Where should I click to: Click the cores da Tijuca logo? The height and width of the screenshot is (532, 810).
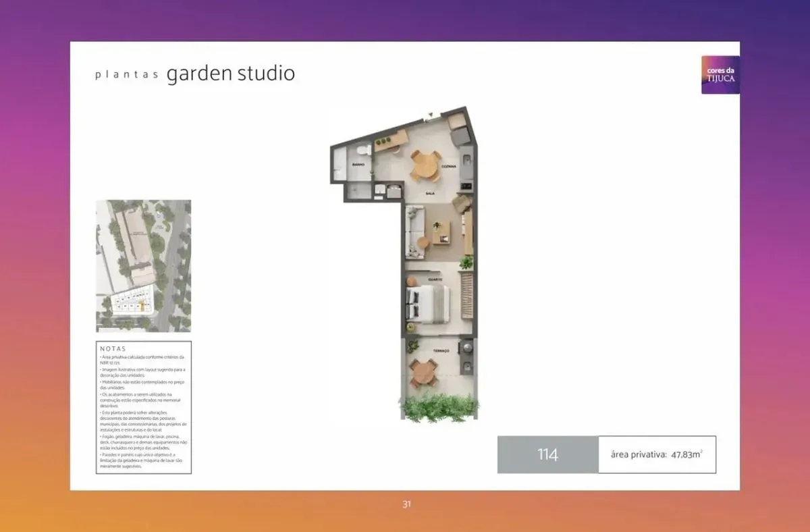point(720,74)
